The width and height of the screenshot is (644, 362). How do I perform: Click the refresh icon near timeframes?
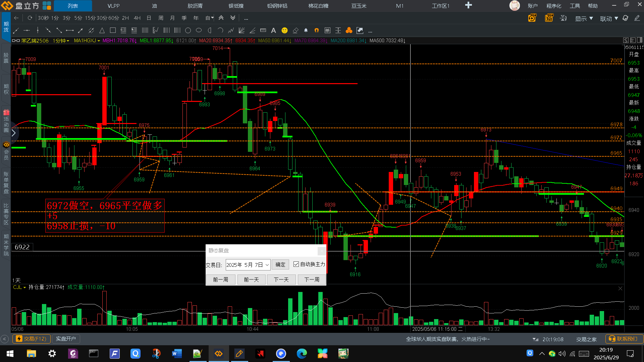coord(30,18)
